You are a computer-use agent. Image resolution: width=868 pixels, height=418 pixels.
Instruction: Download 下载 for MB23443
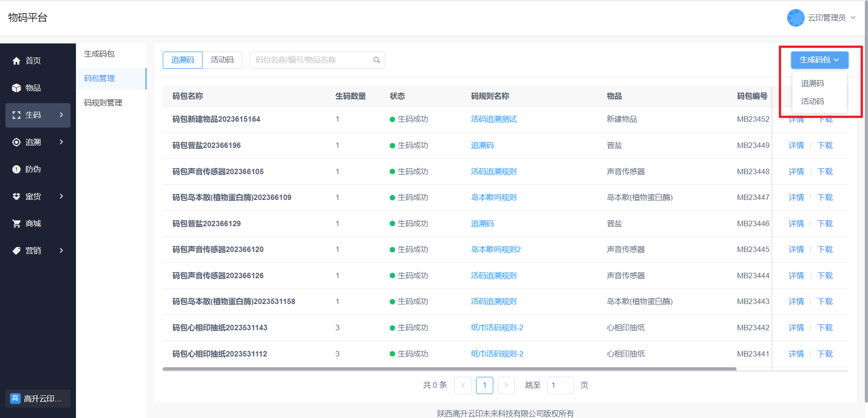coord(825,302)
